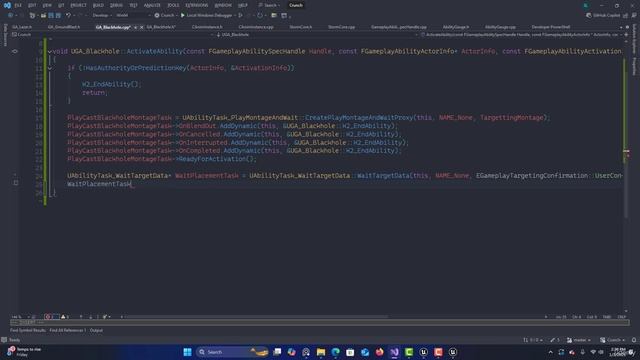Close the GA_Blackhole.cpp tab

click(142, 27)
